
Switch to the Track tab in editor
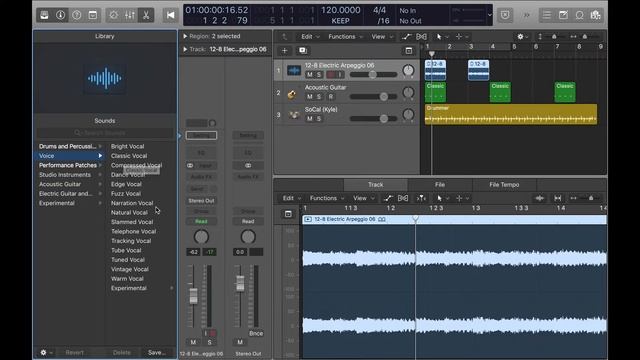point(376,185)
